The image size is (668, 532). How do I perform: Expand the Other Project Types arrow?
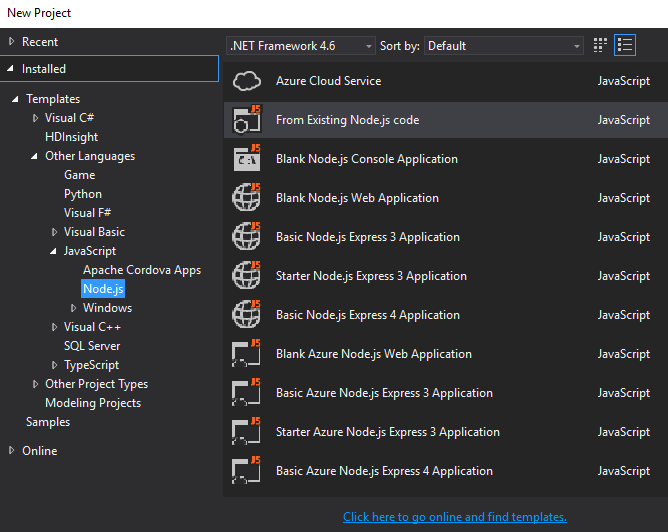35,384
